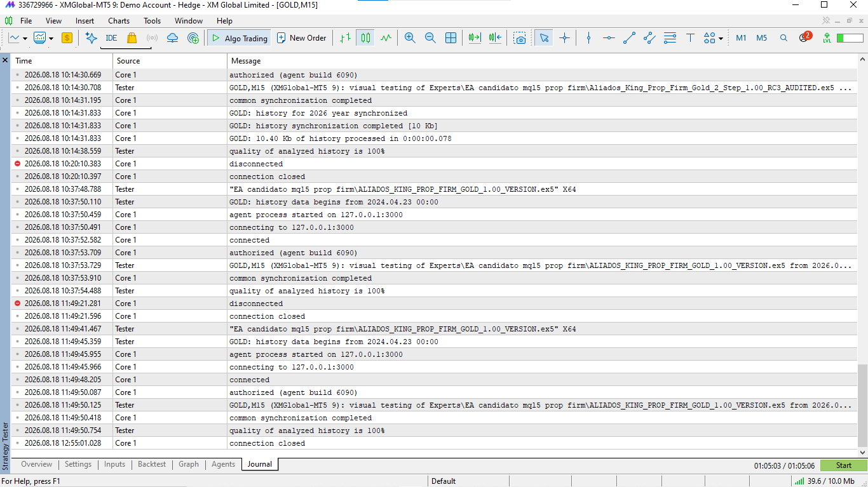
Task: Click the search magnifier icon
Action: [x=783, y=38]
